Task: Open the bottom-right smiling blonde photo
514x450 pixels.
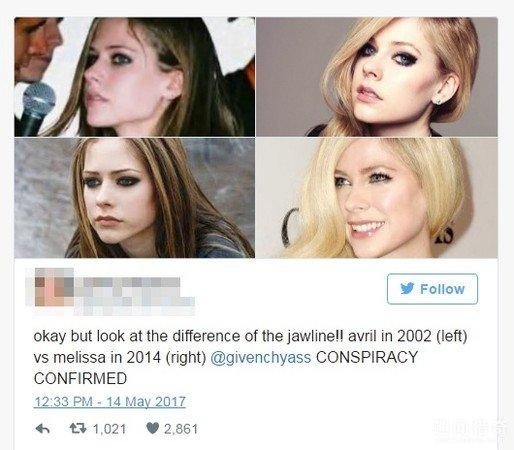Action: 377,198
